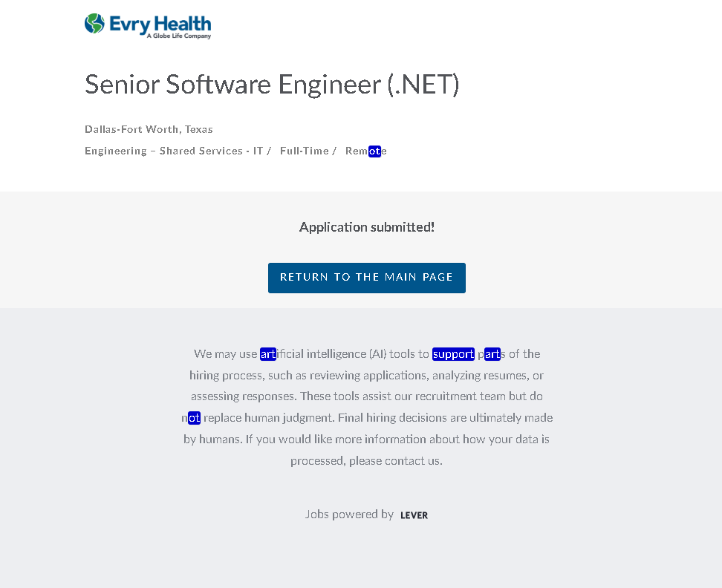The width and height of the screenshot is (722, 588).
Task: Click the "A Globe Life Company" tagline
Action: click(x=178, y=36)
